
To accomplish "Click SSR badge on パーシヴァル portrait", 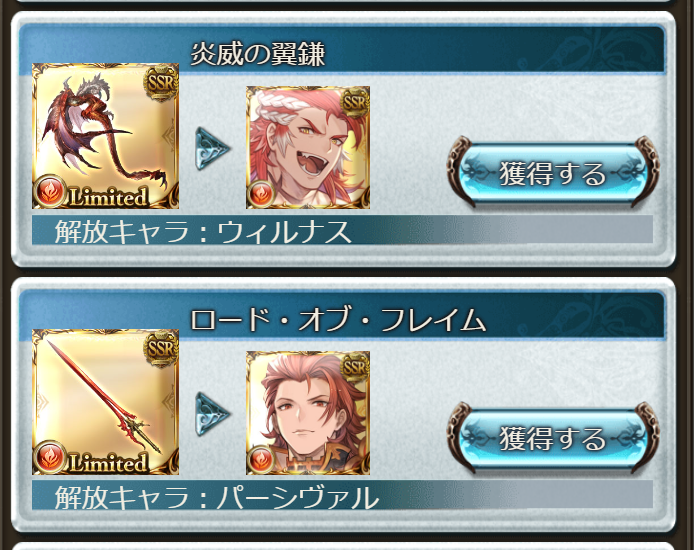I will click(355, 368).
